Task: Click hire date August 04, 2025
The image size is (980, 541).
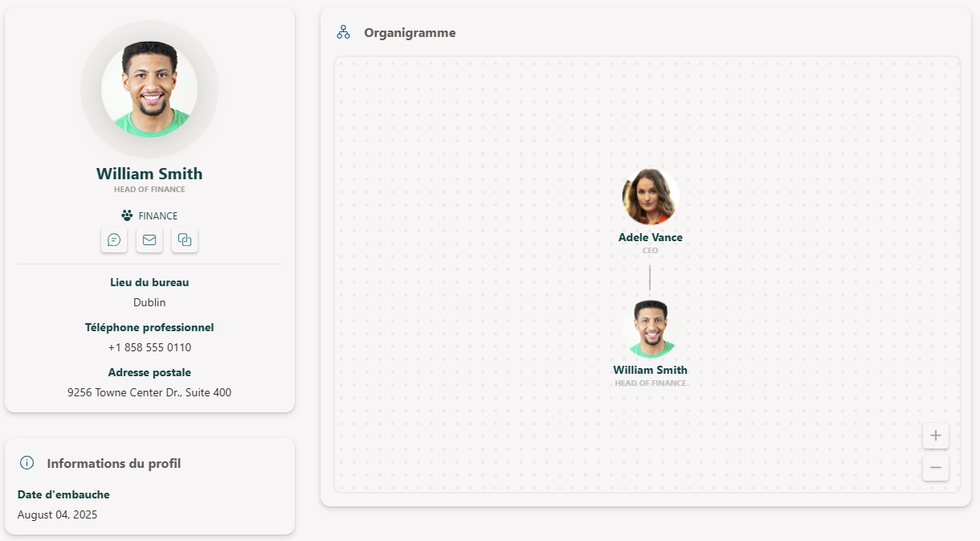Action: [57, 514]
